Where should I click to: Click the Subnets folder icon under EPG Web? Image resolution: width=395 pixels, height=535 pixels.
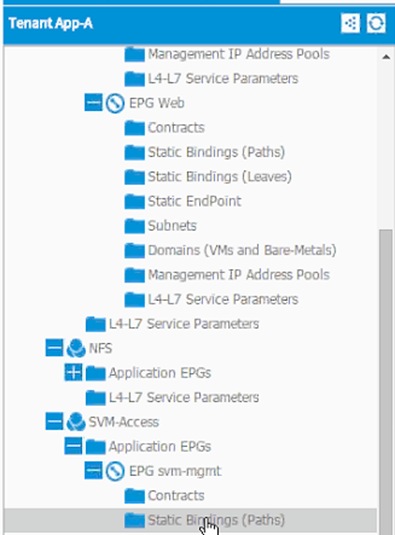134,226
